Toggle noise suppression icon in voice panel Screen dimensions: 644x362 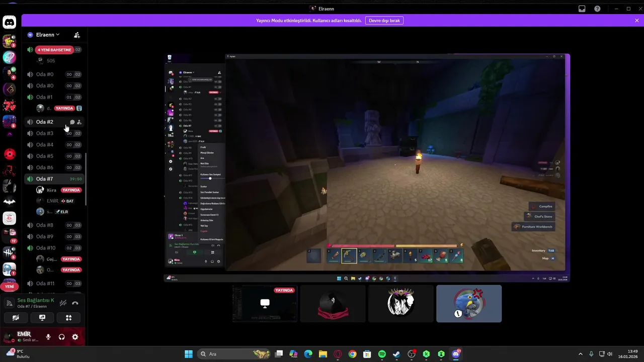[63, 303]
